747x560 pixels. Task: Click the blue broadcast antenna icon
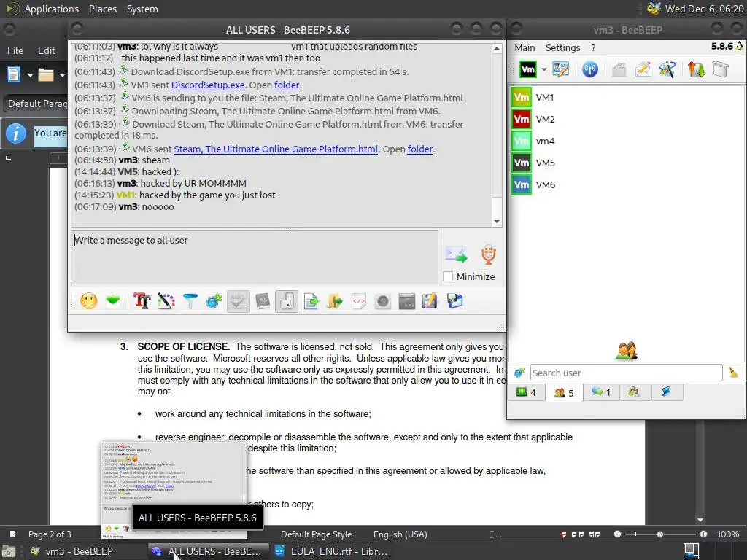tap(589, 69)
